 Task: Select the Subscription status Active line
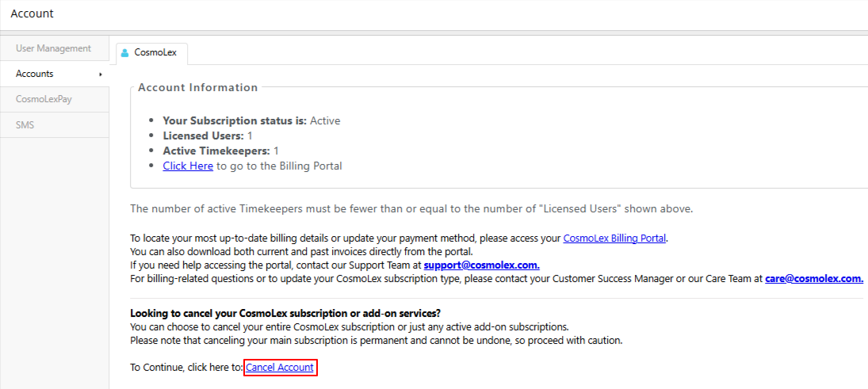(x=251, y=120)
